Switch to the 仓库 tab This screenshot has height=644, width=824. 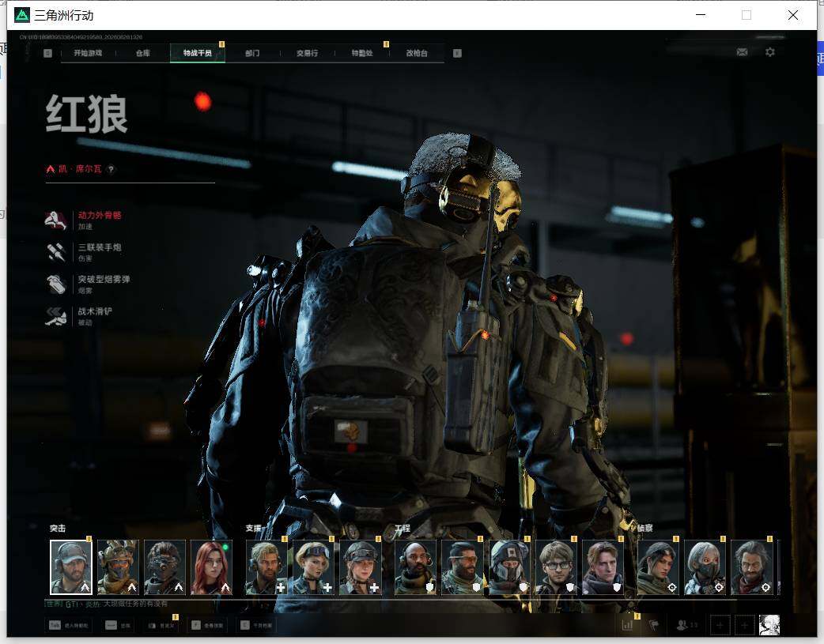[143, 53]
